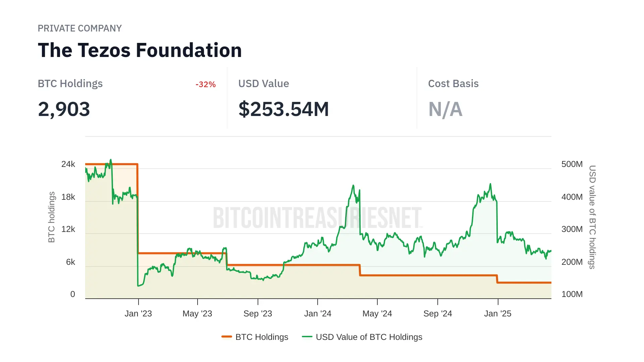Click the N/A cost basis value
This screenshot has height=362, width=644.
(445, 109)
